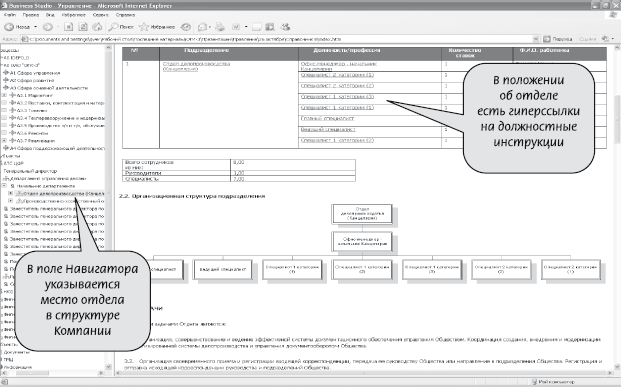Click Navigator horizontal scroll-right arrow

(x=100, y=373)
